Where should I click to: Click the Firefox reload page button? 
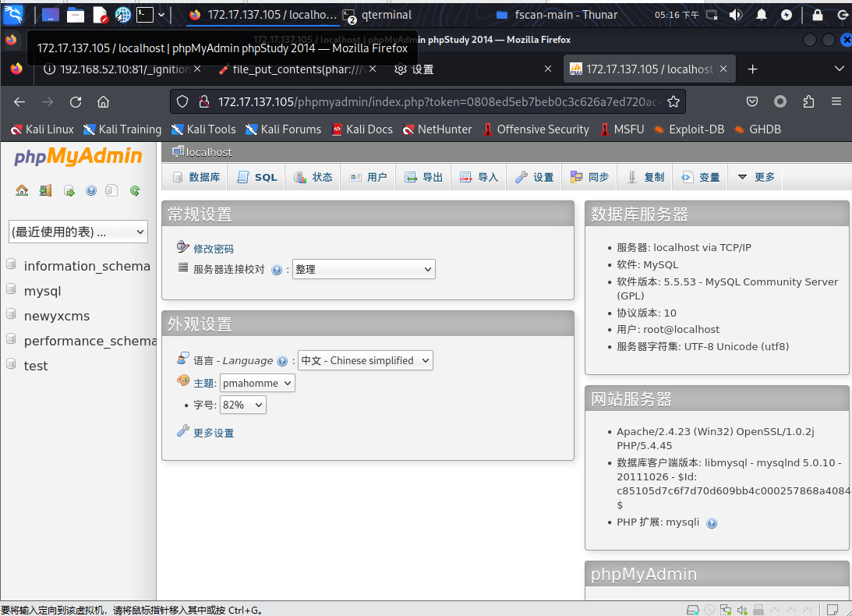(x=76, y=101)
